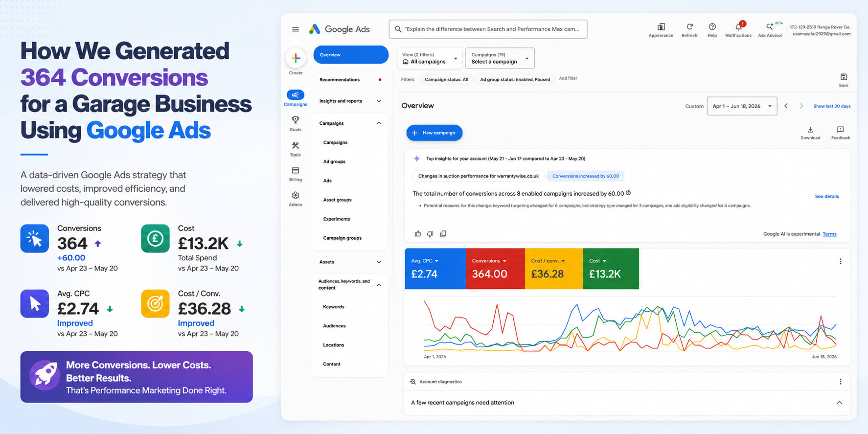Viewport: 868px width, 434px height.
Task: Click the Create plus button
Action: pos(296,58)
